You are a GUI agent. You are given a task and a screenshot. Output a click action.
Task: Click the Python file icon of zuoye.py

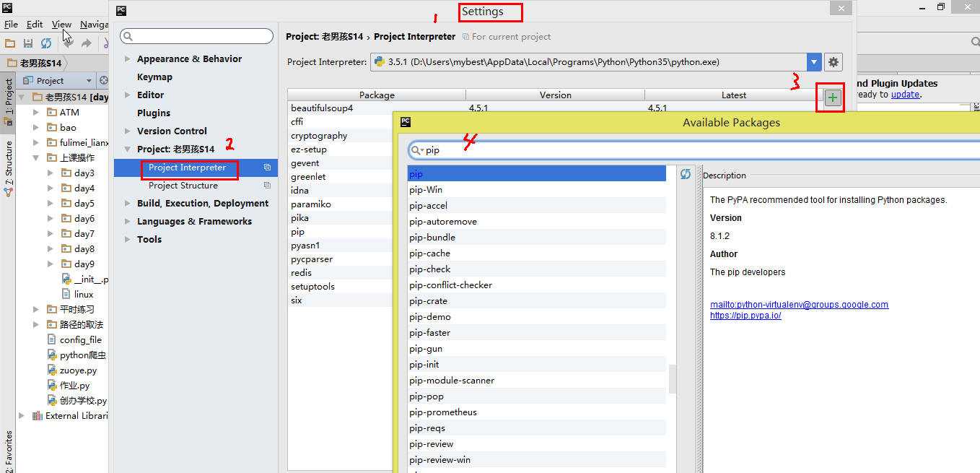click(52, 370)
